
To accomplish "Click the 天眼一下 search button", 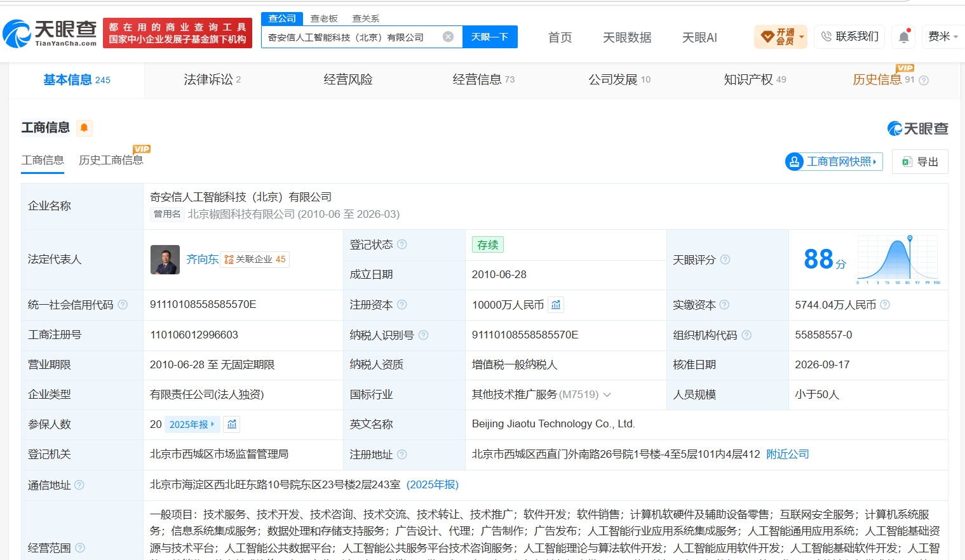I will [x=490, y=37].
